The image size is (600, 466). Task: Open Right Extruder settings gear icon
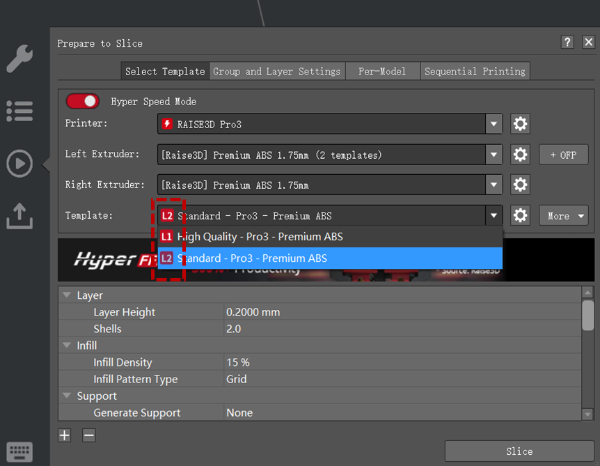(x=520, y=185)
